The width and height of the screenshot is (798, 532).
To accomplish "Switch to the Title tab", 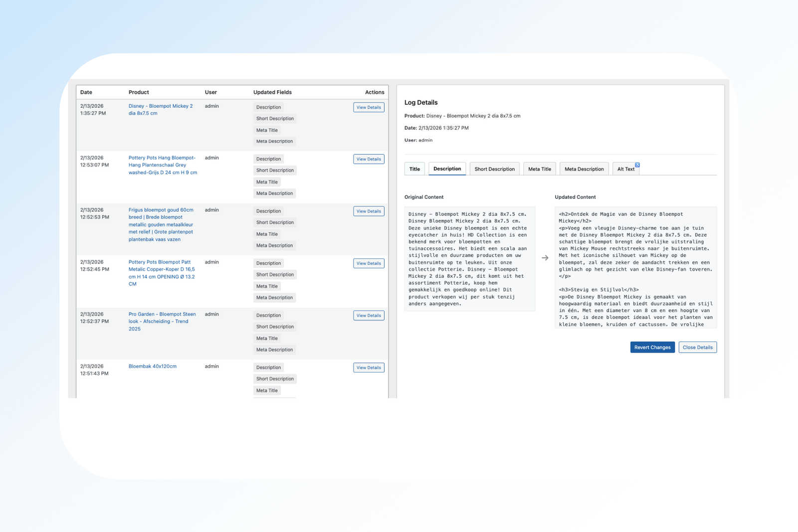I will tap(414, 169).
